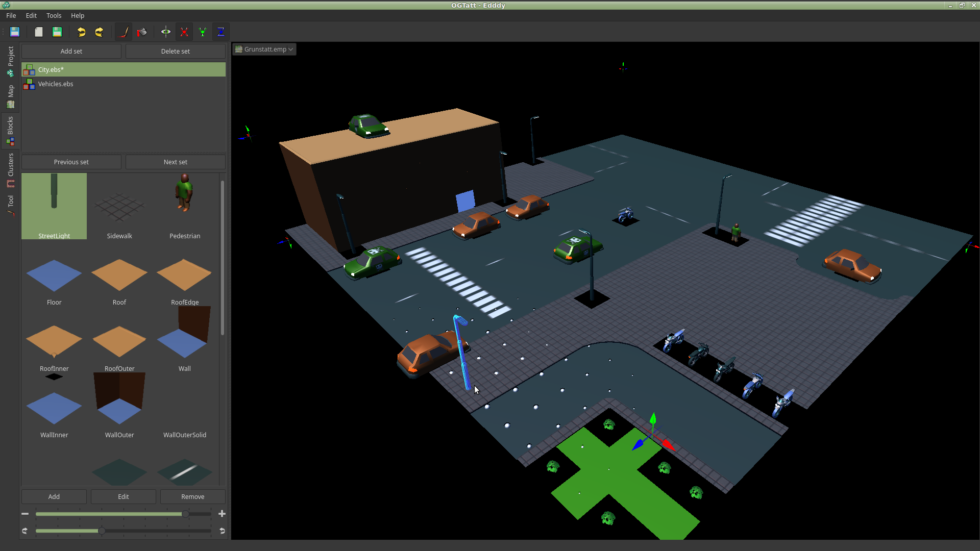The width and height of the screenshot is (980, 551).
Task: Click the RGB move gizmo in the viewport
Action: (653, 435)
